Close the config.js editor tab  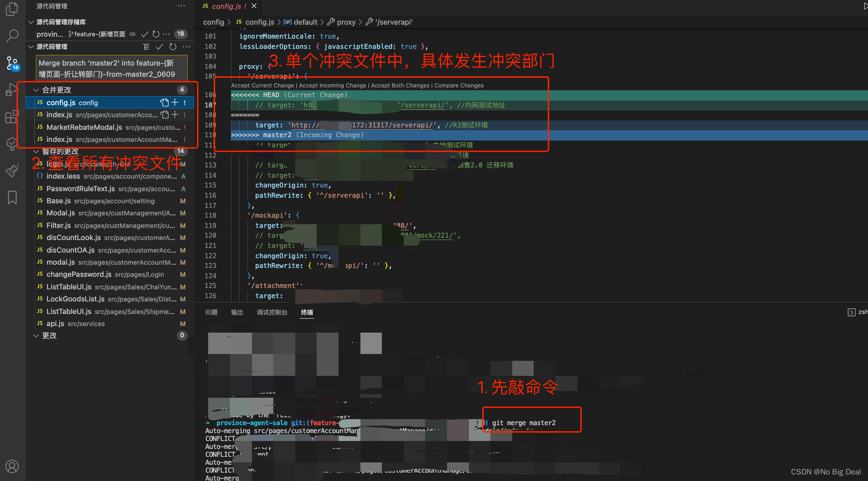tap(254, 6)
